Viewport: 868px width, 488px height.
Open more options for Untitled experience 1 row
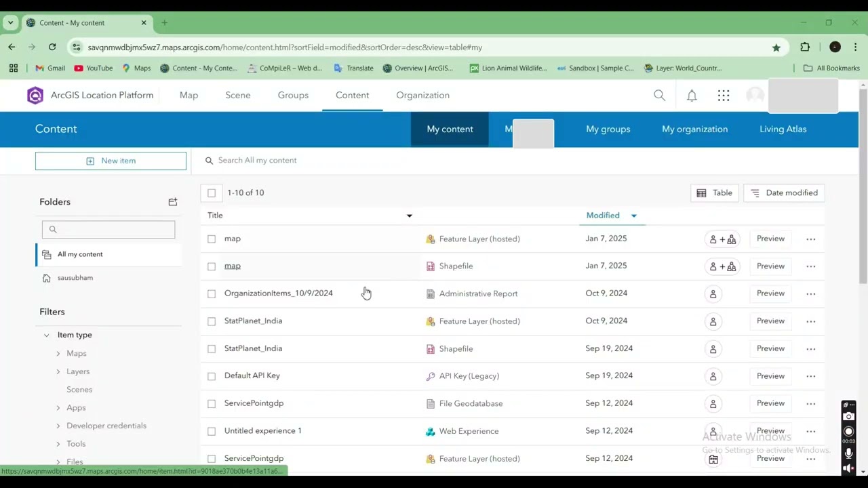[811, 431]
